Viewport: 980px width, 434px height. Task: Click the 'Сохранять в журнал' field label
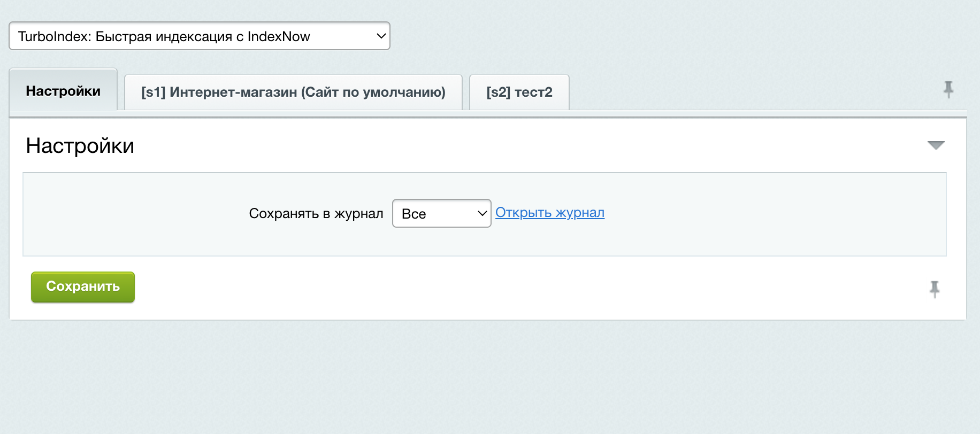pyautogui.click(x=316, y=214)
